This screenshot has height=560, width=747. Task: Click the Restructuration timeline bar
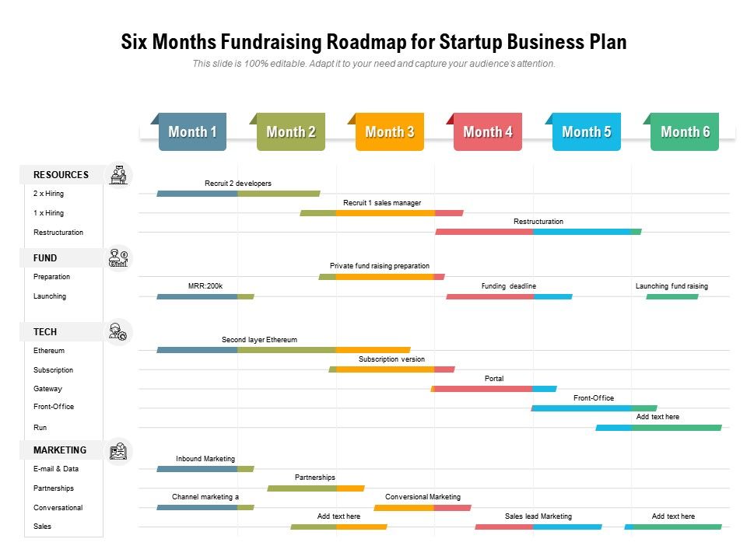538,232
